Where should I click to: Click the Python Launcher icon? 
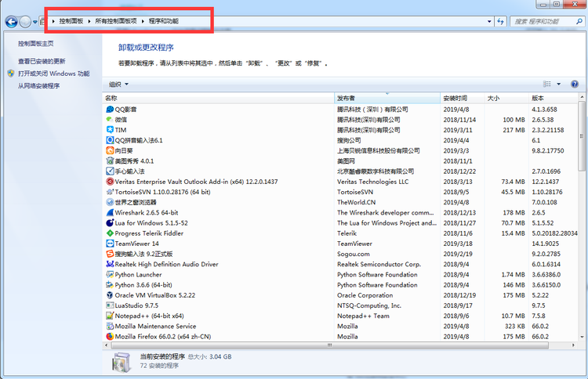coord(110,275)
